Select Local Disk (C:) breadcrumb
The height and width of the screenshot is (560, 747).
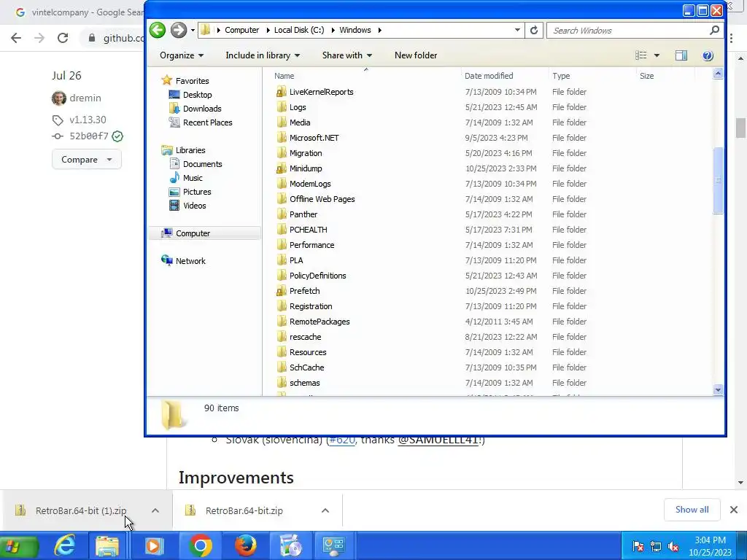(x=298, y=30)
